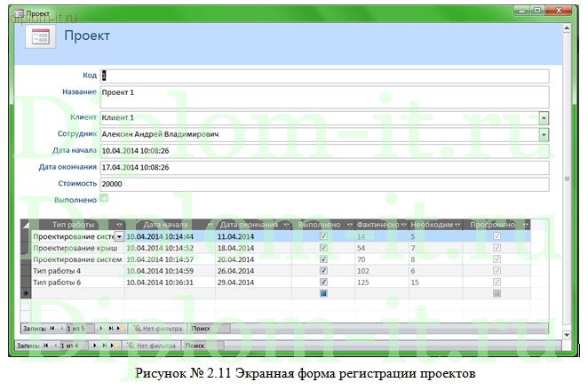
Task: Click the vertical scrollbar down arrow
Action: click(x=567, y=335)
